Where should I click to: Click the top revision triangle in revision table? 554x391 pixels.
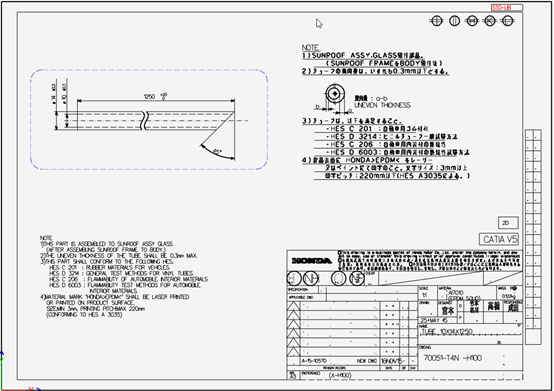[x=293, y=306]
